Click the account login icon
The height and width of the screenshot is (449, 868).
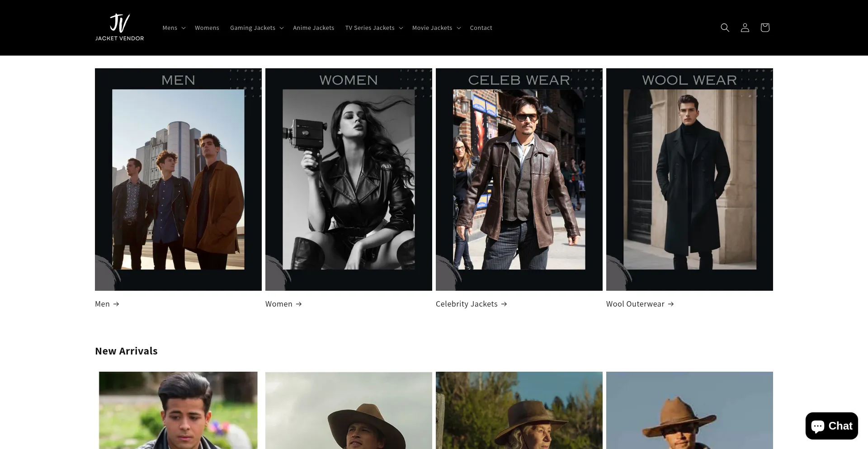click(745, 28)
